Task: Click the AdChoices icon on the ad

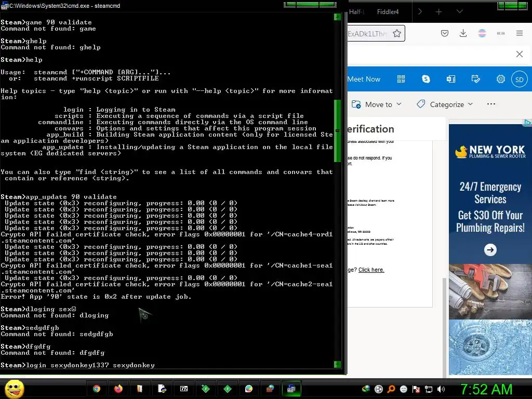Action: point(528,122)
